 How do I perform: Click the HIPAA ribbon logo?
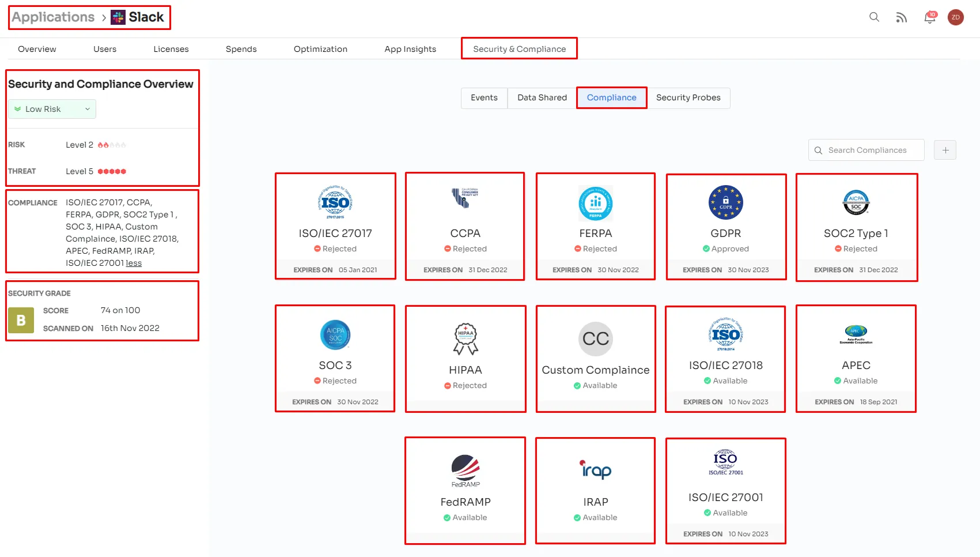click(466, 339)
